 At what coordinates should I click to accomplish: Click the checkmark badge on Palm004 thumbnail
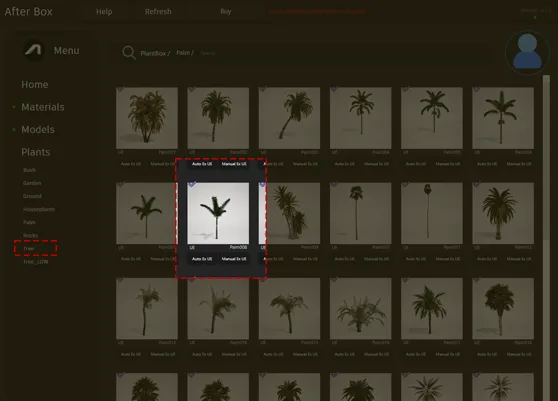point(334,89)
